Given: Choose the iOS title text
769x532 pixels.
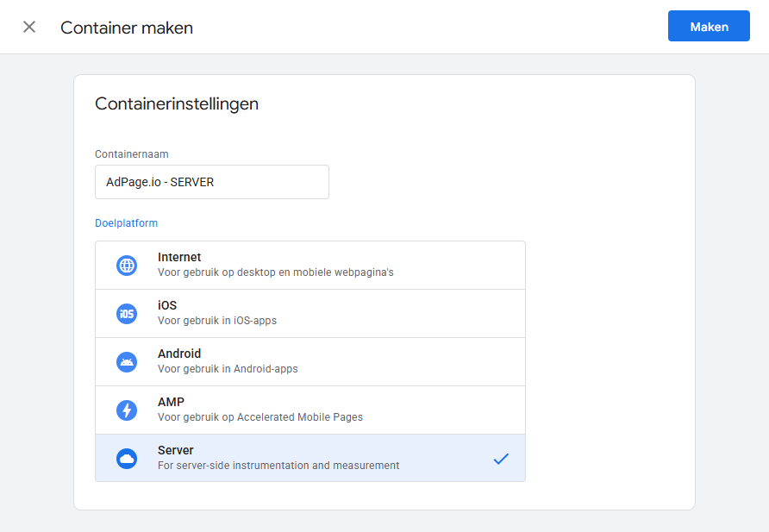Looking at the screenshot, I should click(167, 305).
